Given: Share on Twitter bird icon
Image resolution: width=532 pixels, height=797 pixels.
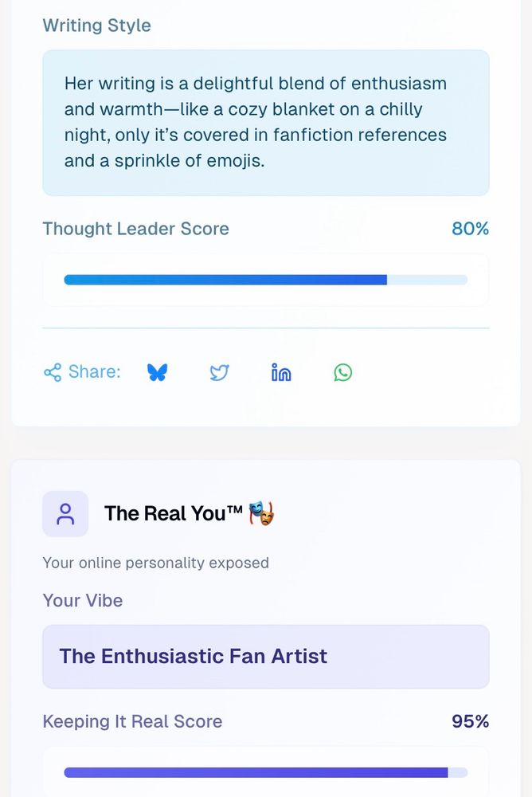Looking at the screenshot, I should (219, 372).
